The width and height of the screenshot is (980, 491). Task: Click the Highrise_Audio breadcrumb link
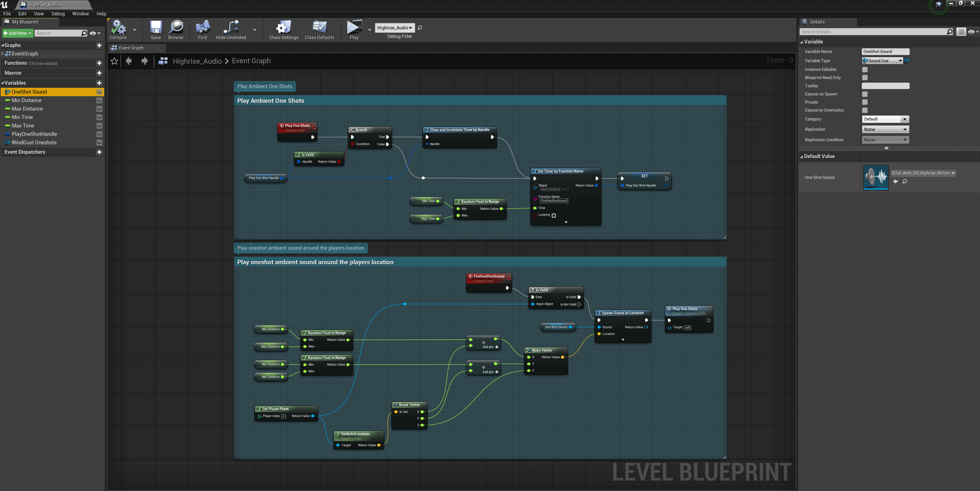[x=197, y=61]
